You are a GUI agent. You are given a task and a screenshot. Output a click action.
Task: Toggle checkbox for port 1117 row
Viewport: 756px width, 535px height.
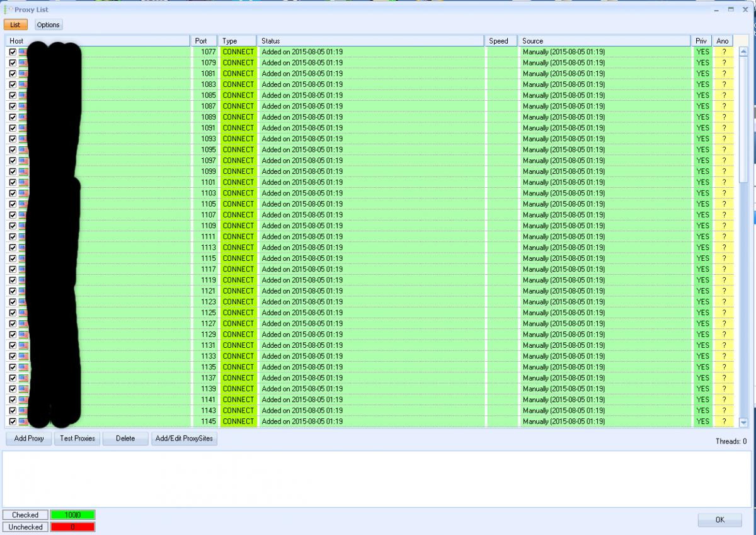click(x=13, y=269)
